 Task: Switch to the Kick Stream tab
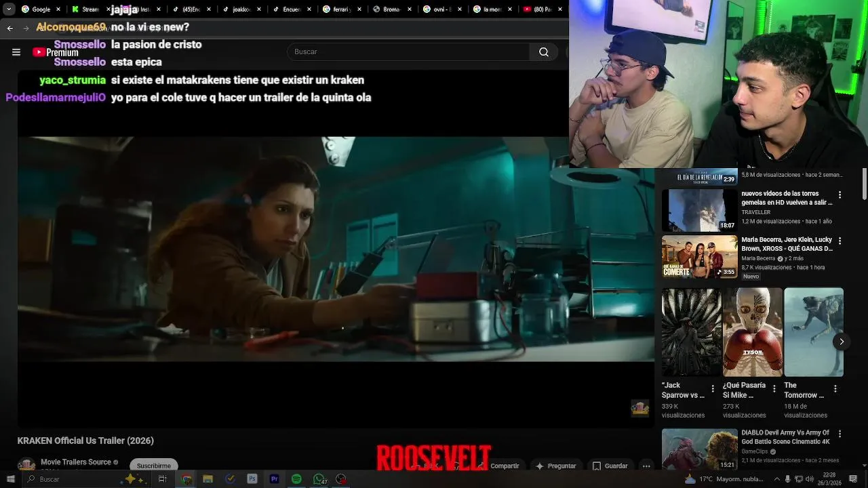pos(89,9)
